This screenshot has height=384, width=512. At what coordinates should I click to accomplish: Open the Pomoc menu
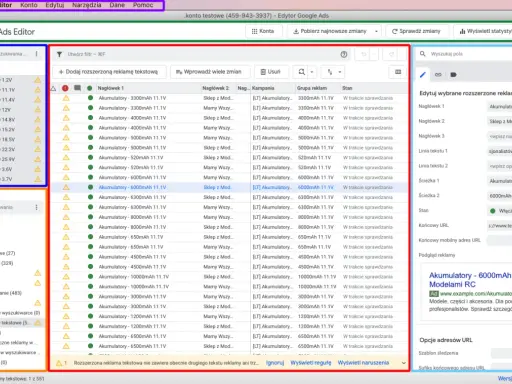point(143,5)
